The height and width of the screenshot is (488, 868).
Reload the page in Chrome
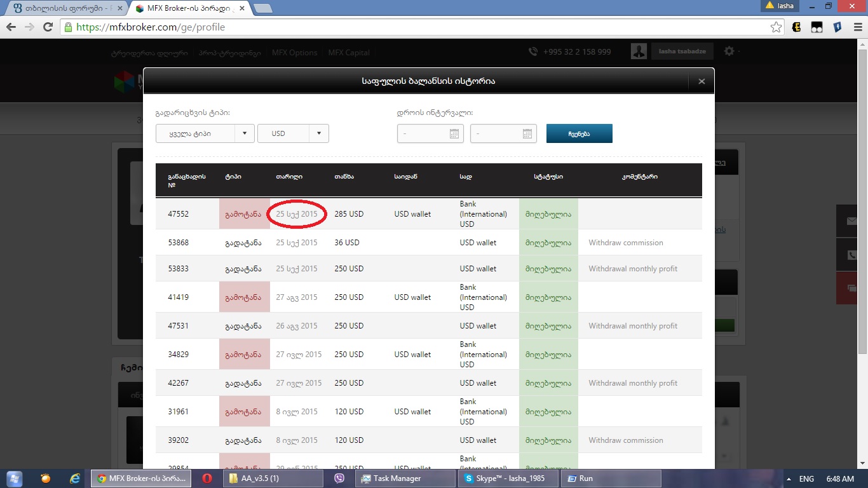(x=48, y=27)
